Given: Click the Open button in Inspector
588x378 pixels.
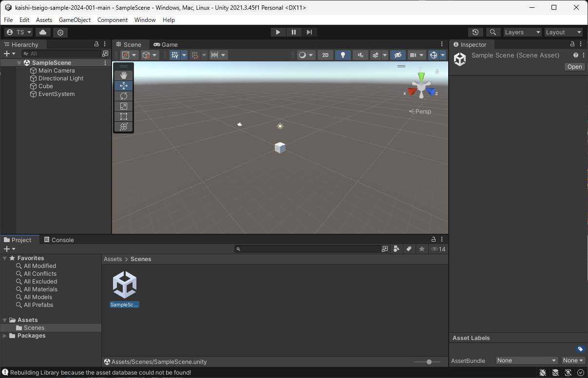Looking at the screenshot, I should tap(575, 67).
